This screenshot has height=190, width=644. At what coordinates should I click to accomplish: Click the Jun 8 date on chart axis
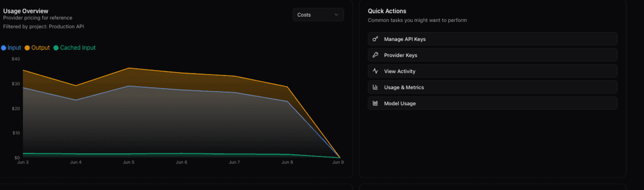(287, 162)
